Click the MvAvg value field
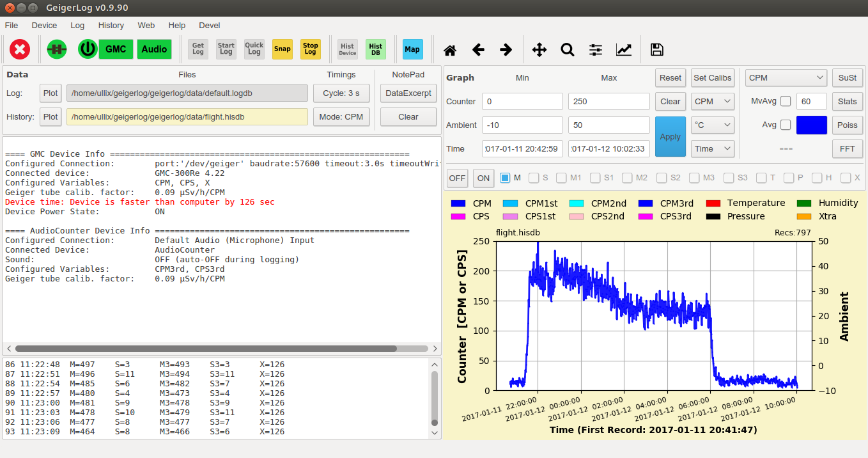 coord(812,101)
